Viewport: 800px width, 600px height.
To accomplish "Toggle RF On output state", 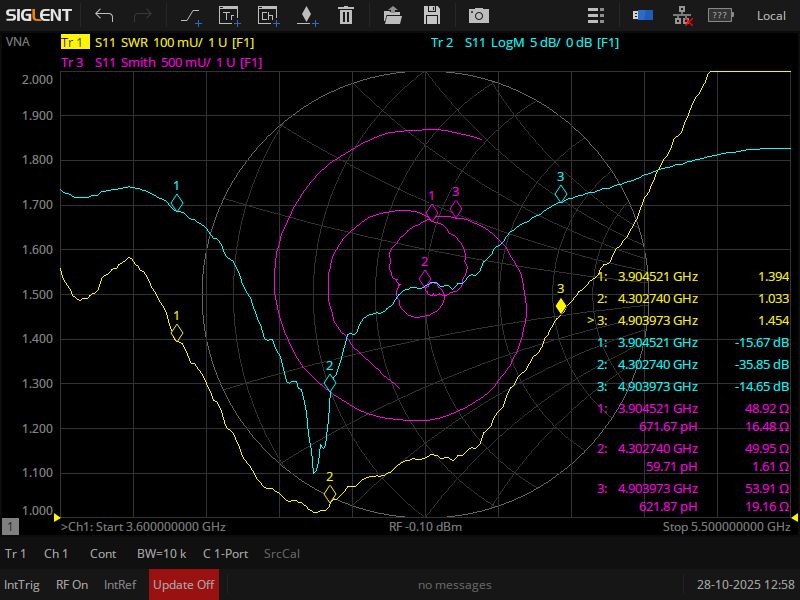I will pyautogui.click(x=72, y=585).
